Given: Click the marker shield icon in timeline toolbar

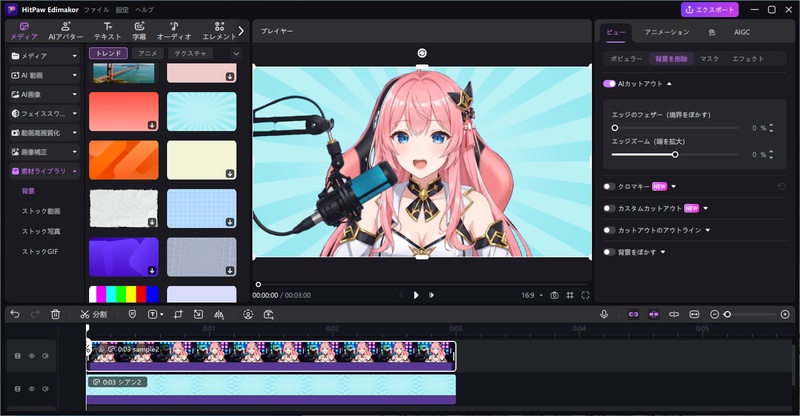Looking at the screenshot, I should 132,314.
